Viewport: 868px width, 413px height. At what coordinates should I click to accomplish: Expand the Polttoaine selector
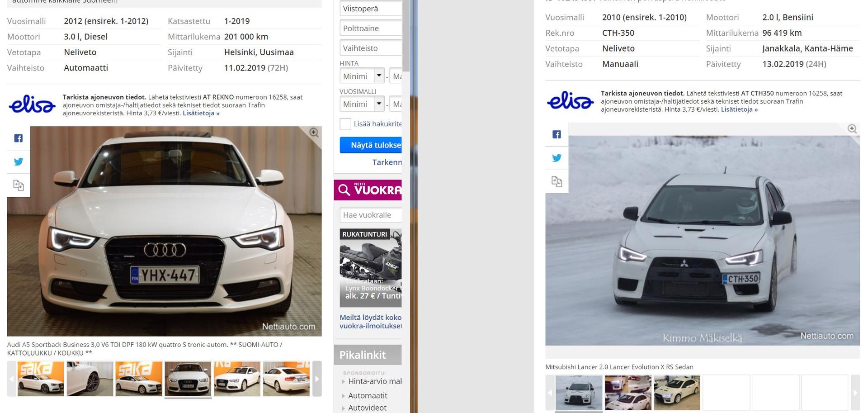(371, 28)
